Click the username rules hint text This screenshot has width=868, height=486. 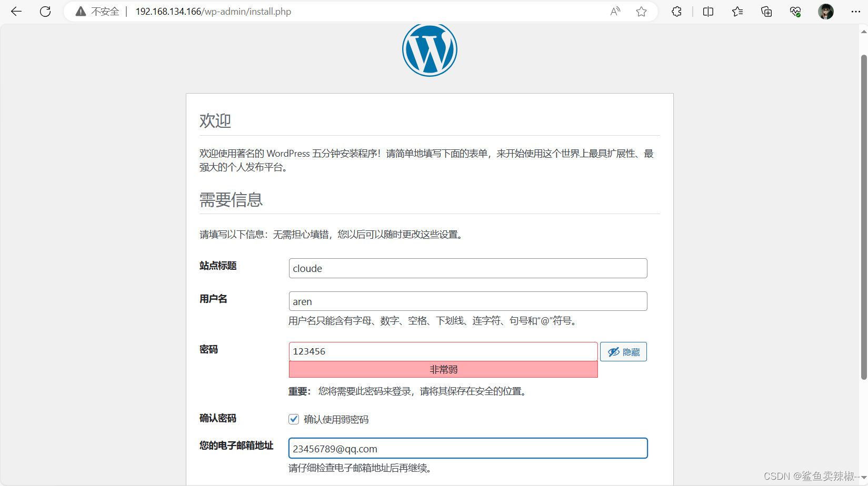434,320
